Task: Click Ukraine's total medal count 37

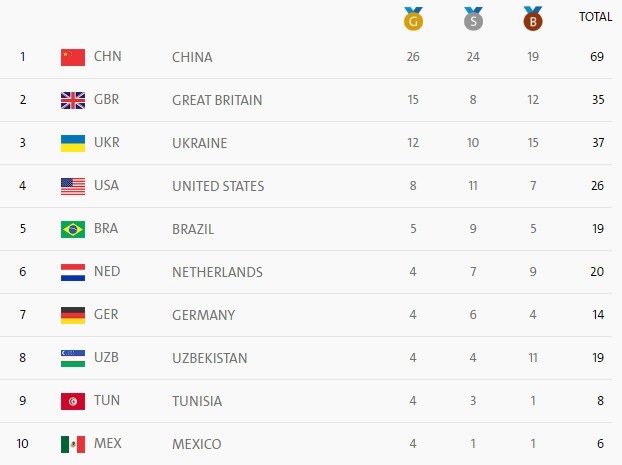Action: [x=597, y=143]
